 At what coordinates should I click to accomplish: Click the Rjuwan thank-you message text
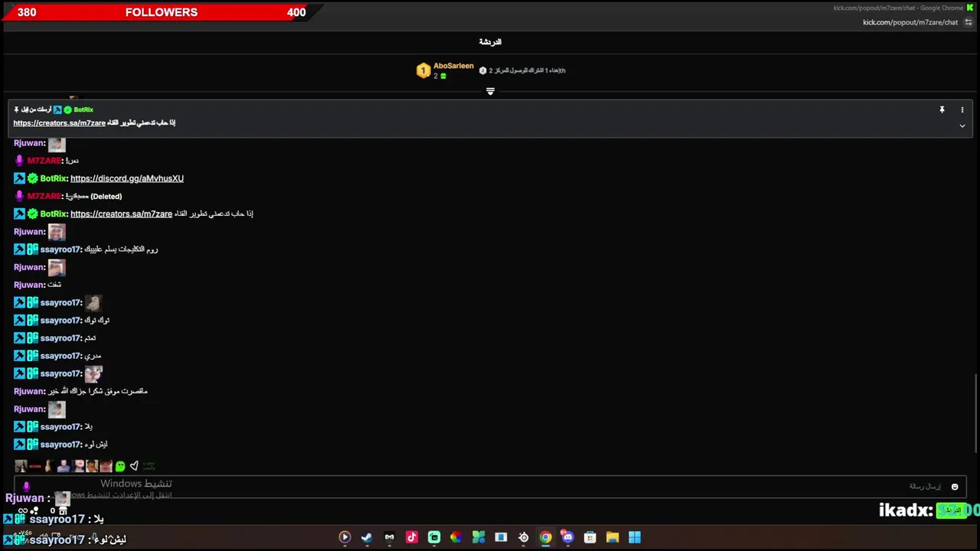click(98, 392)
